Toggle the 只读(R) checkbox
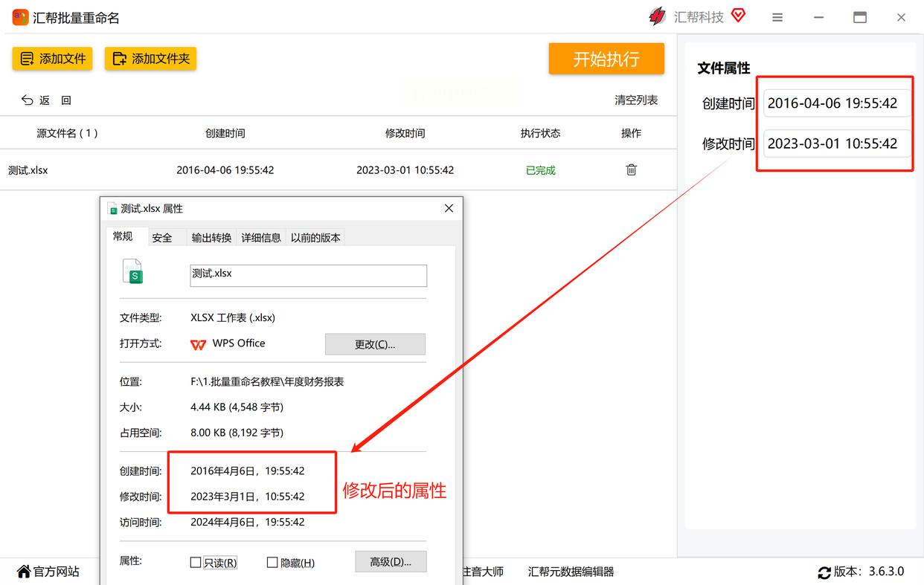Image resolution: width=924 pixels, height=585 pixels. 196,562
